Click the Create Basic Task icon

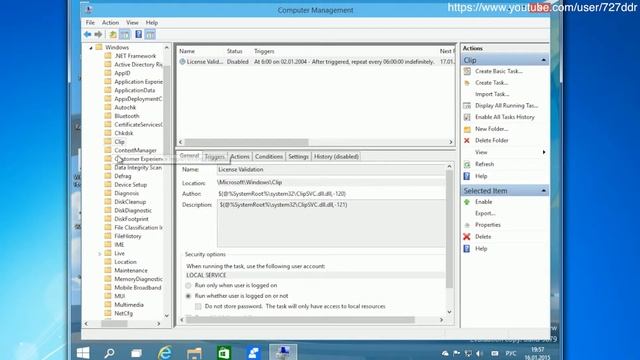[x=467, y=71]
